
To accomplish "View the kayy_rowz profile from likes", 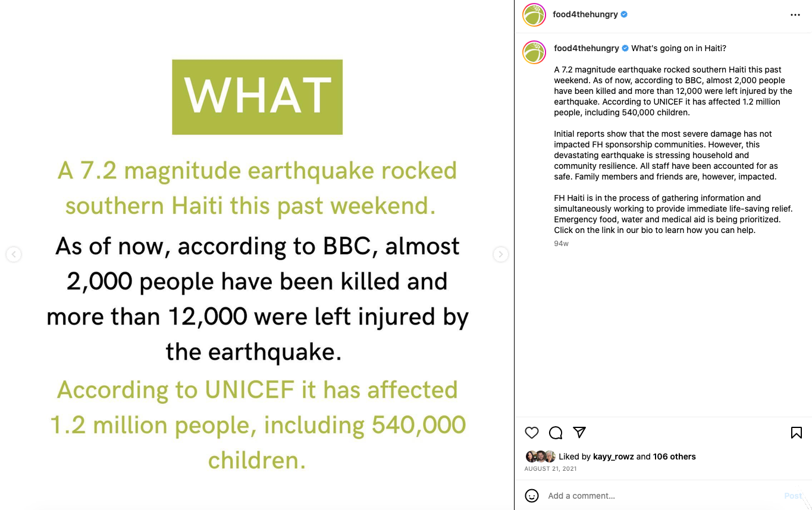I will pos(613,457).
